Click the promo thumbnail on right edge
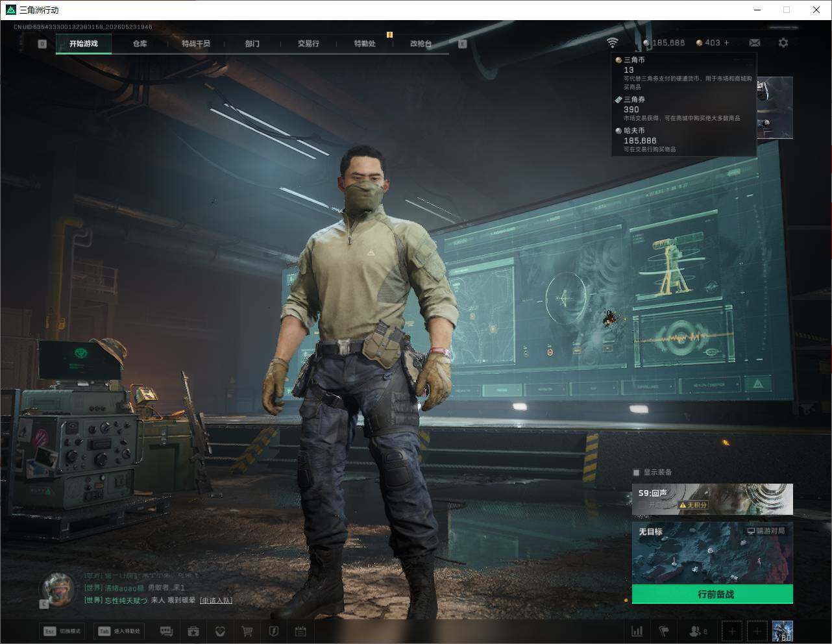The width and height of the screenshot is (832, 644). point(775,108)
